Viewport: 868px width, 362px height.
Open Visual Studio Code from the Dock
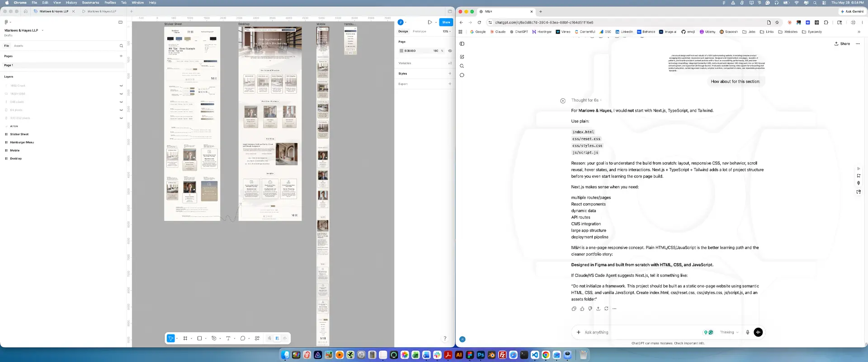tap(535, 355)
